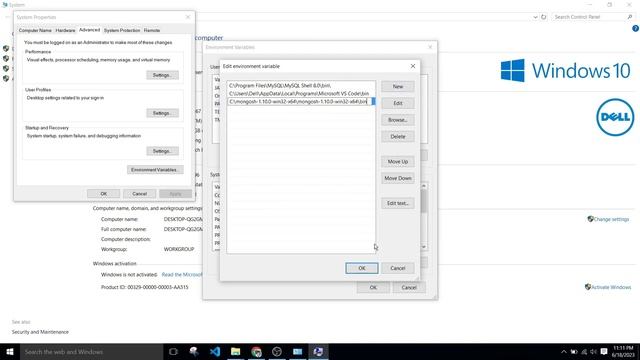
Task: Click OK in Environment Variables dialog
Action: click(373, 287)
